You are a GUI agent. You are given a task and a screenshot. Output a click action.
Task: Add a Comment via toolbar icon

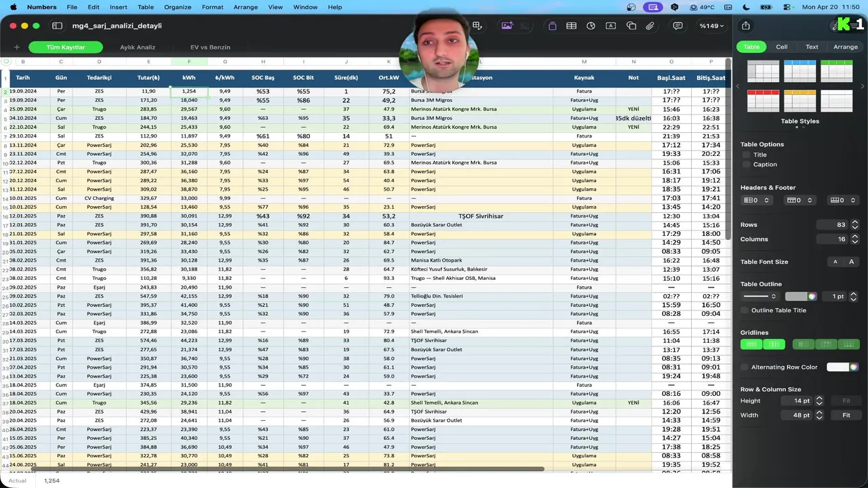[x=678, y=26]
